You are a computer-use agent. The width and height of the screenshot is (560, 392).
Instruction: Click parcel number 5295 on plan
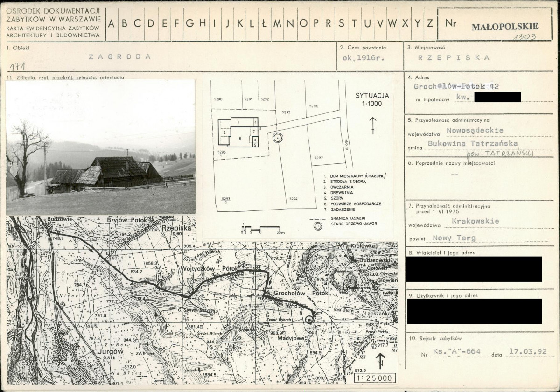click(x=286, y=112)
